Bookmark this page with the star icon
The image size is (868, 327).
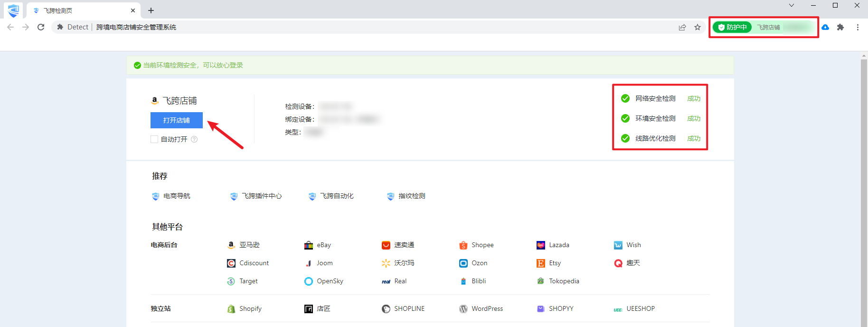698,27
